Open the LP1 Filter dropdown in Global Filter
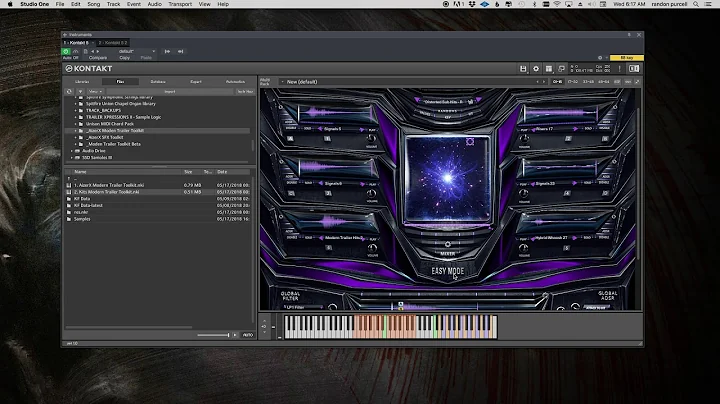Screen dimensions: 720x404 [x=303, y=307]
